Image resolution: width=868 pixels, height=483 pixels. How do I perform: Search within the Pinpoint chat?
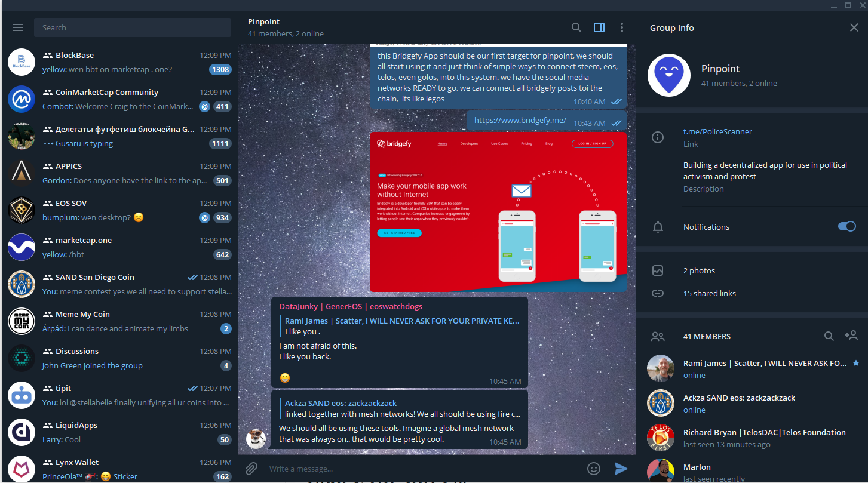pyautogui.click(x=576, y=27)
